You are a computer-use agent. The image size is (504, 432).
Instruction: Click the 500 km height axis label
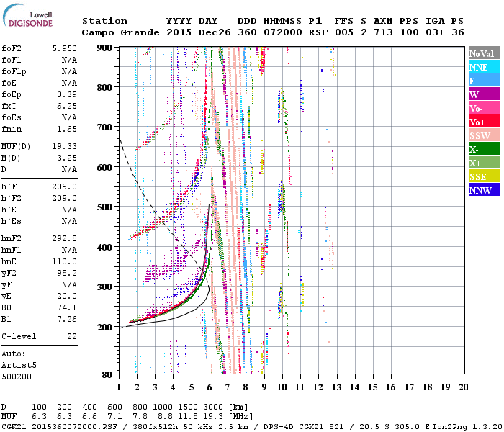click(x=104, y=207)
